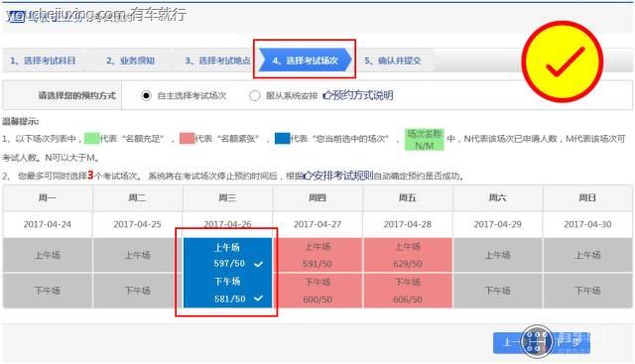The width and height of the screenshot is (635, 364).
Task: Click the 周一 column header
Action: [x=48, y=198]
